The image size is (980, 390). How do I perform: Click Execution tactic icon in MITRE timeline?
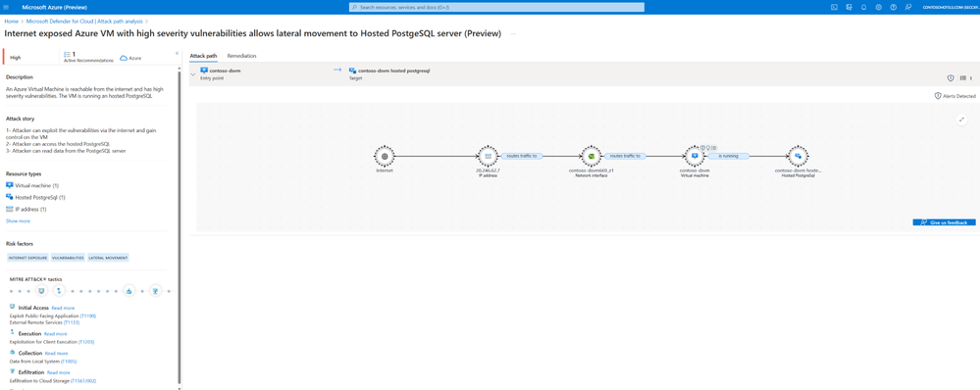click(x=59, y=291)
